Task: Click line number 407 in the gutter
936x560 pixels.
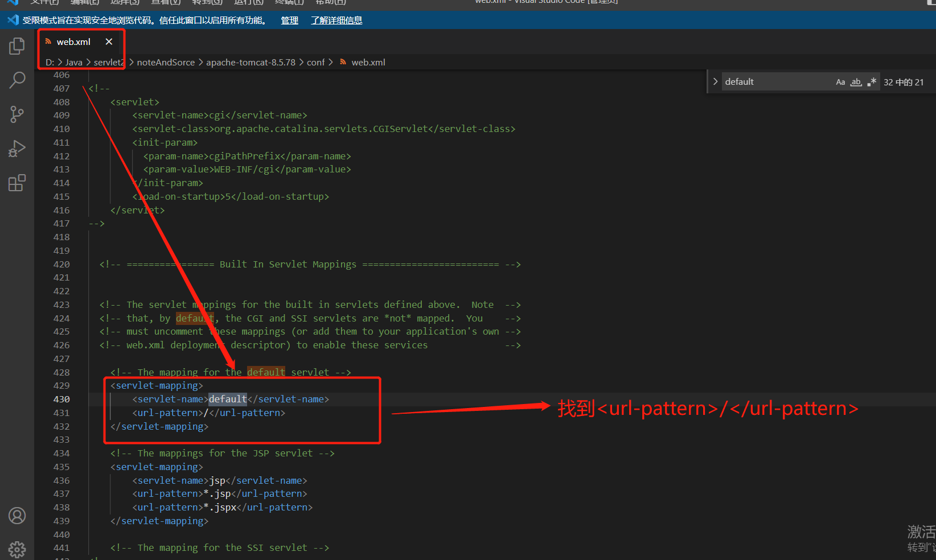Action: pos(61,88)
